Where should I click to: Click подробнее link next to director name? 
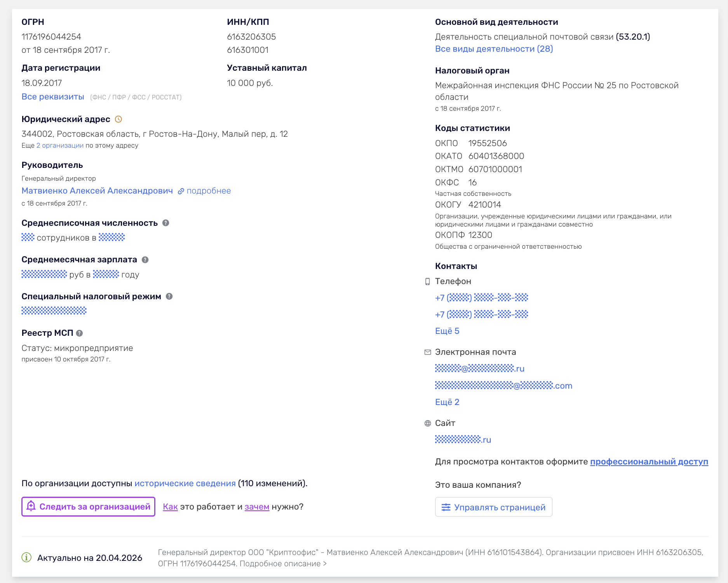coord(208,191)
